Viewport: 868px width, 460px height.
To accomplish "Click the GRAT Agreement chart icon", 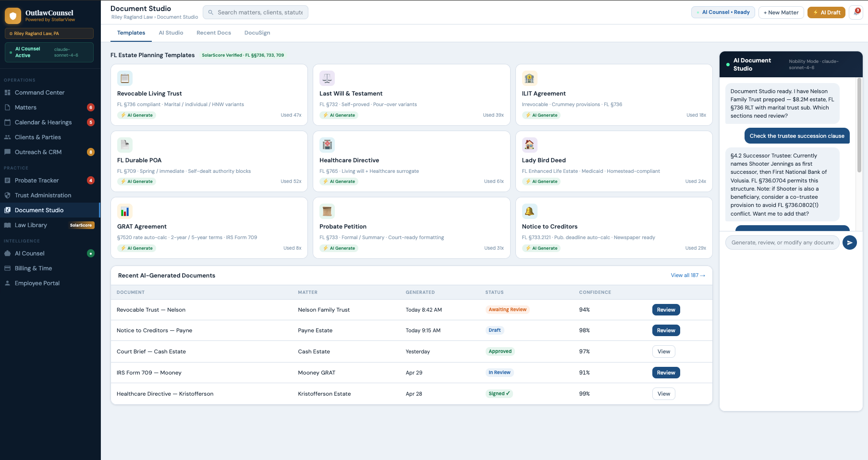I will [125, 211].
